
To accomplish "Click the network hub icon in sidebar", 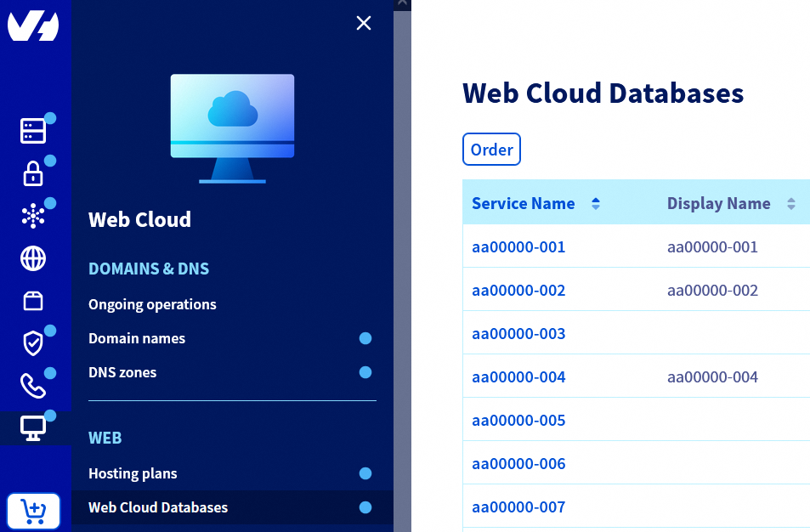I will (32, 216).
